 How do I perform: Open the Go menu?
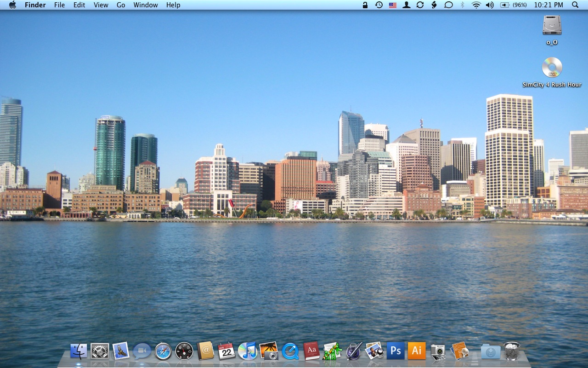tap(121, 5)
